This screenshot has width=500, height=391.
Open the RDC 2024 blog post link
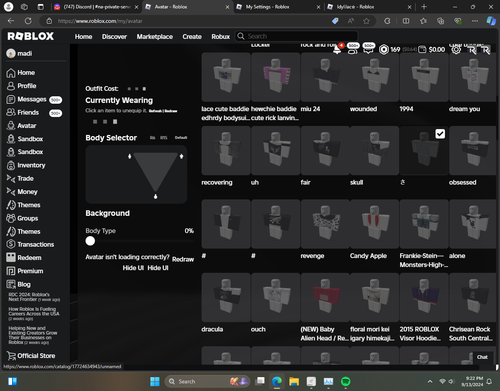pos(34,297)
